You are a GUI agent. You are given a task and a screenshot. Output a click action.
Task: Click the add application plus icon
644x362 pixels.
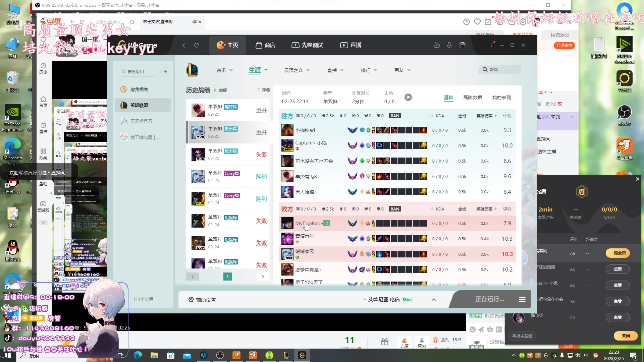click(165, 71)
